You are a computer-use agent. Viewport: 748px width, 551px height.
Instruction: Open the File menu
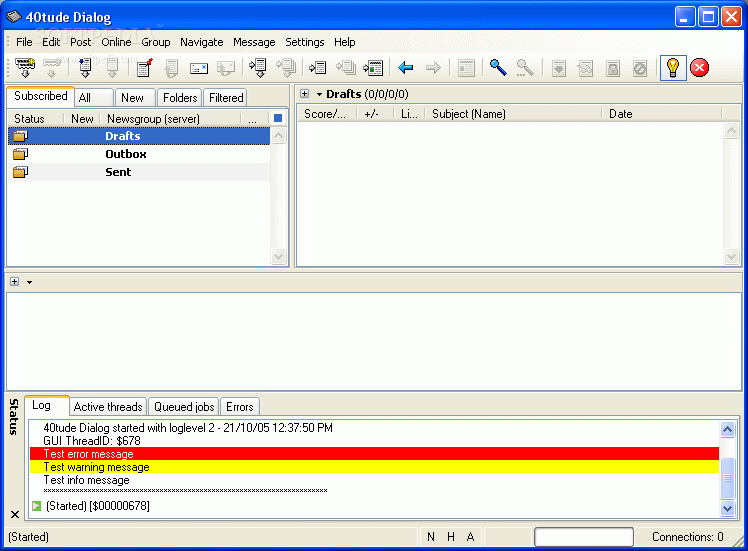[24, 42]
